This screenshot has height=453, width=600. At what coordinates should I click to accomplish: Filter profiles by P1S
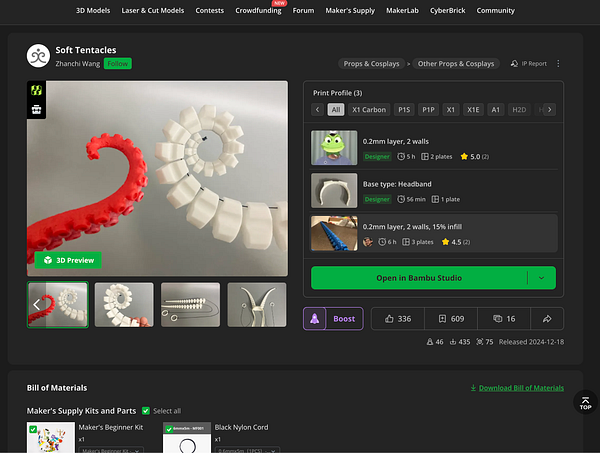click(404, 110)
